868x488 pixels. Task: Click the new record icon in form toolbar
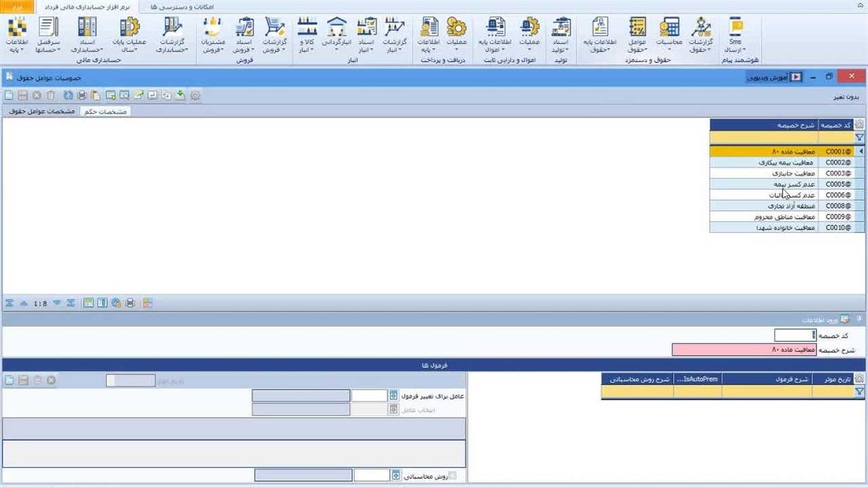tap(9, 96)
